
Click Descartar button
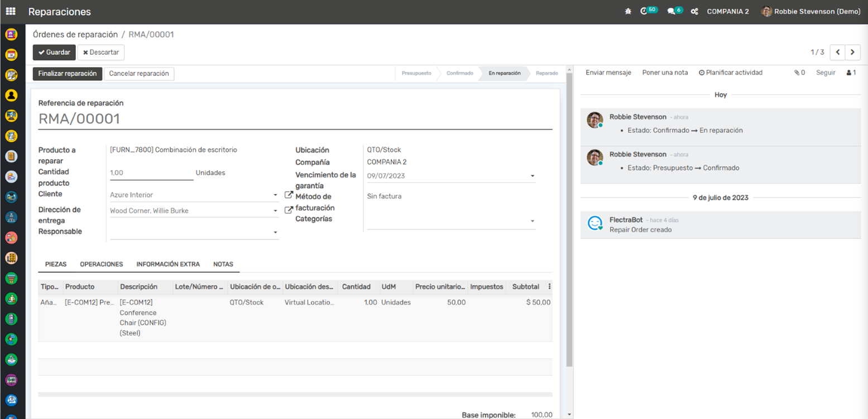click(101, 52)
